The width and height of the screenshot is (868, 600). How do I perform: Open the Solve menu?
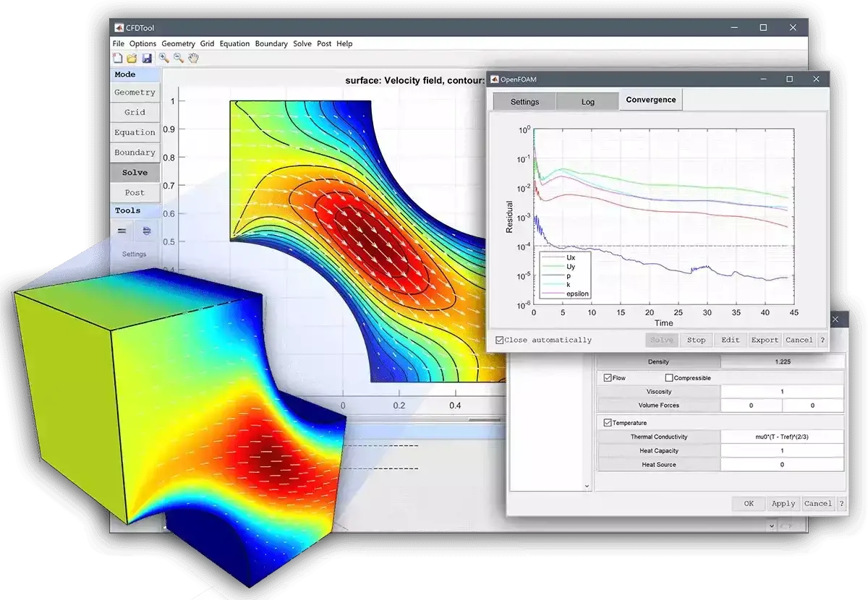pos(302,43)
